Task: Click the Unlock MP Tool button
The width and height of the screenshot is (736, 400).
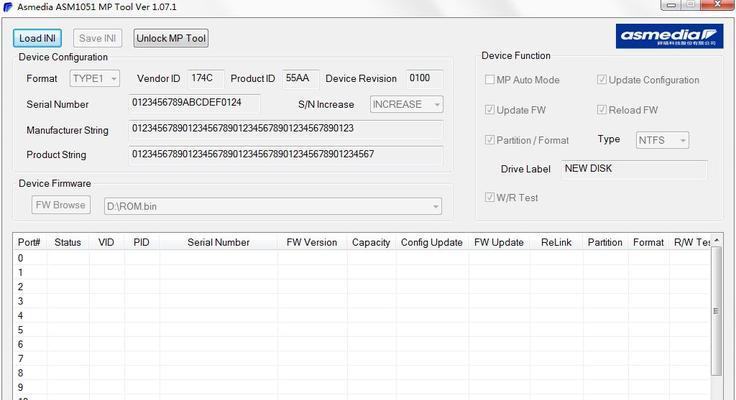Action: coord(171,38)
